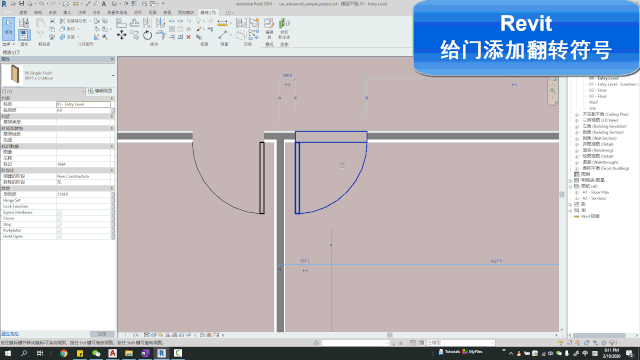Expand the Wall Section node

pos(577,138)
